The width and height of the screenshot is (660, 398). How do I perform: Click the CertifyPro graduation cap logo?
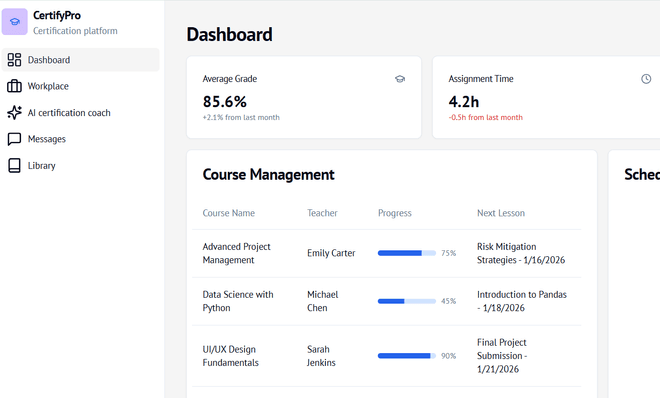(x=15, y=22)
